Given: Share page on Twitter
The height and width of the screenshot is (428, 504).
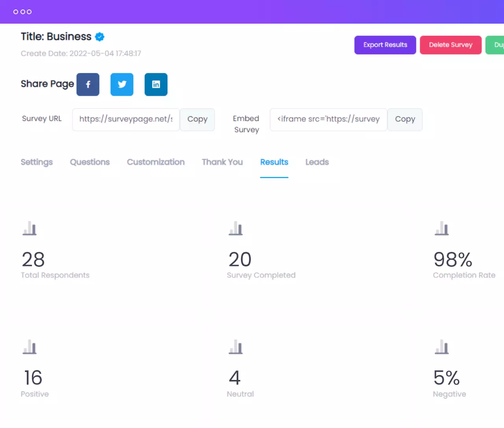Looking at the screenshot, I should click(x=122, y=84).
